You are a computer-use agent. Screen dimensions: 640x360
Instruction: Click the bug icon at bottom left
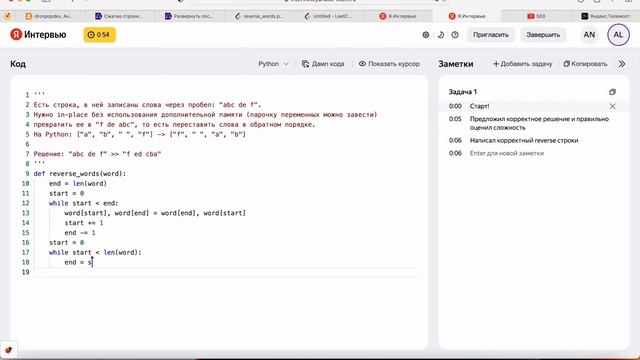9,350
